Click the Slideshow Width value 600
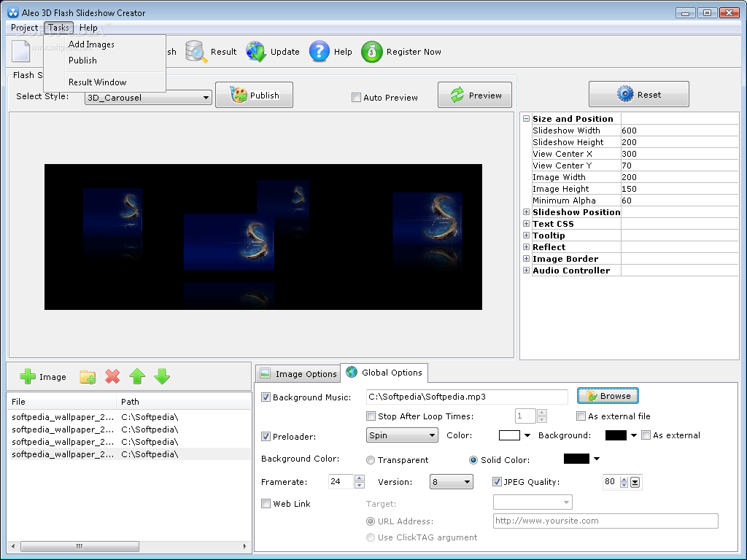Viewport: 747px width, 560px height. [679, 130]
